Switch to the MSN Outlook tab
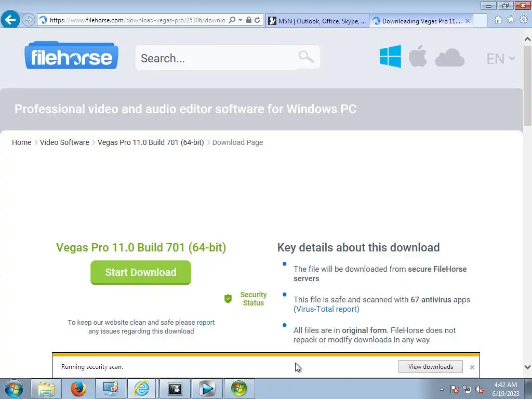The height and width of the screenshot is (399, 532). (x=317, y=21)
